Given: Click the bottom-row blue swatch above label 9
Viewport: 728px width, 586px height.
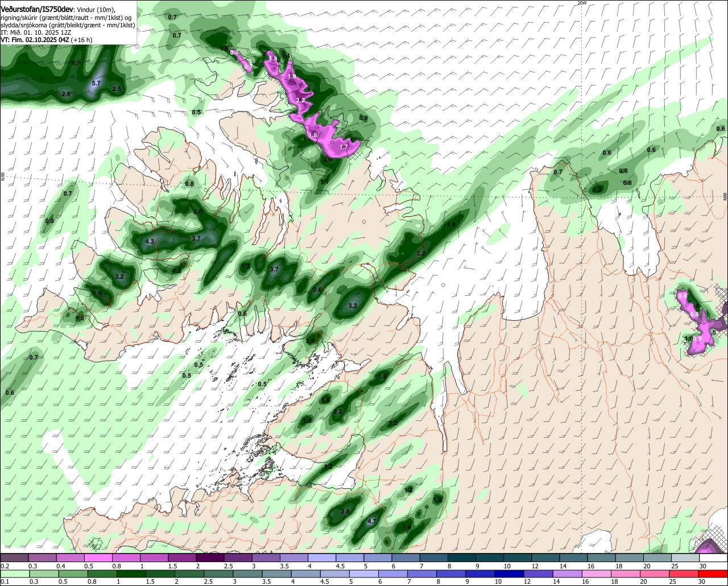Looking at the screenshot, I should coord(481,574).
